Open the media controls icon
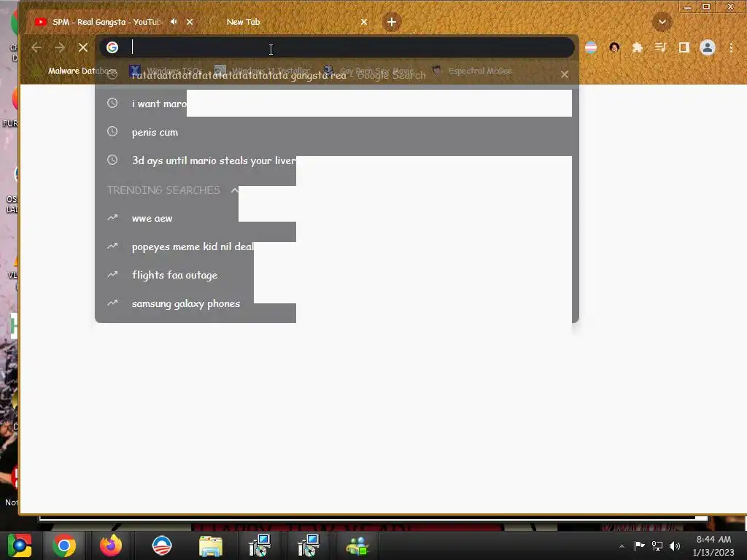This screenshot has height=560, width=747. point(661,47)
